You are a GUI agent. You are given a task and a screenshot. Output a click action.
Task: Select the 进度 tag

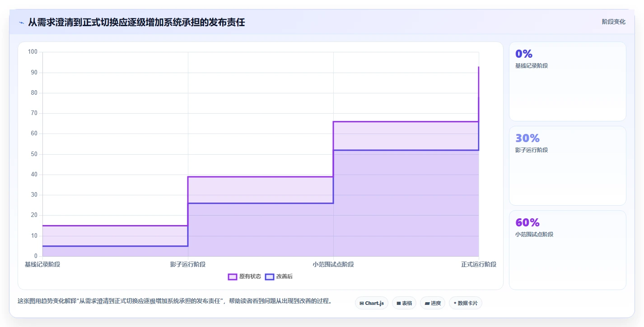tap(432, 303)
